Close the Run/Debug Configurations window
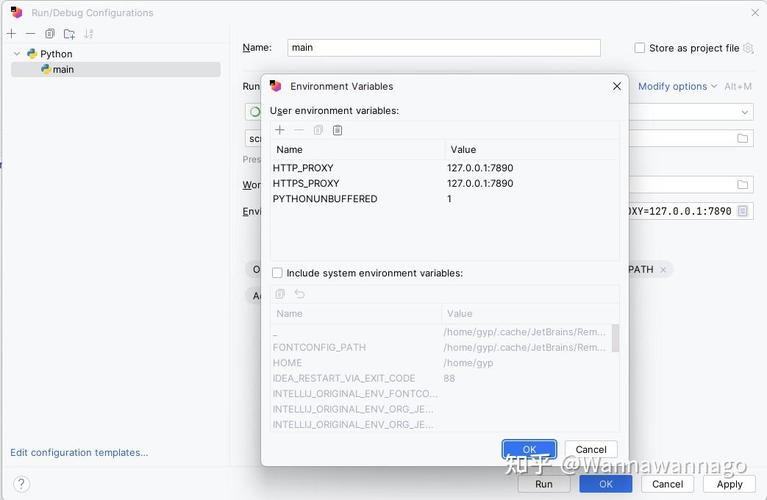 click(755, 13)
